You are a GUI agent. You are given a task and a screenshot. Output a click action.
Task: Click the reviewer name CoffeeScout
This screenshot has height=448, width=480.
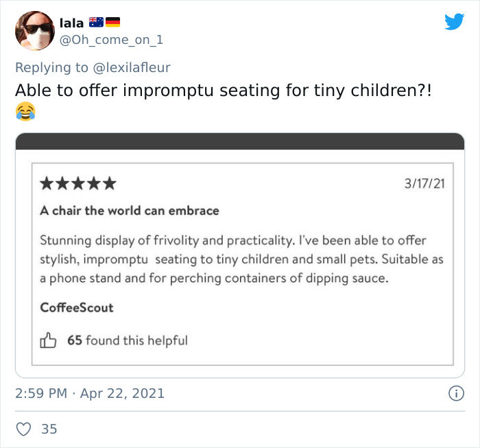coord(77,307)
